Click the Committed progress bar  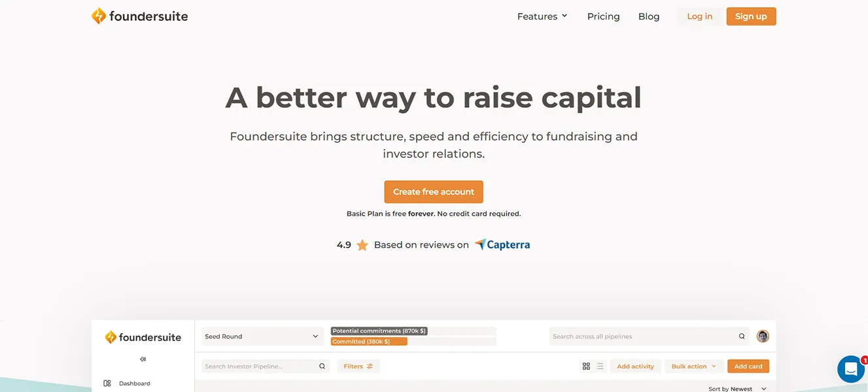click(x=369, y=341)
